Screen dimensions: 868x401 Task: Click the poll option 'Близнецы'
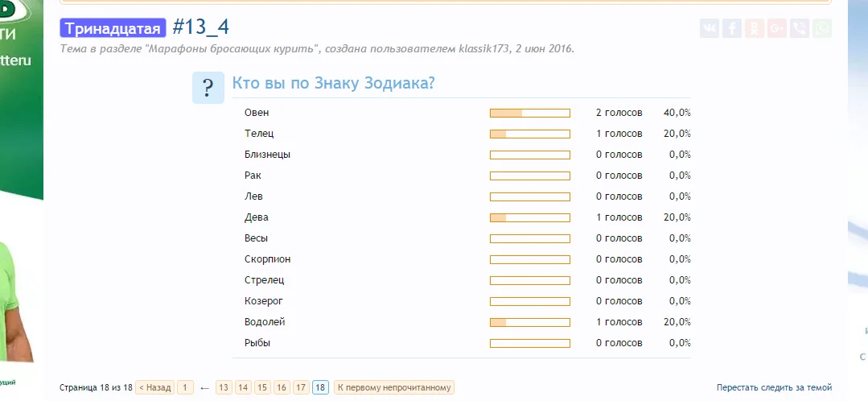click(267, 155)
